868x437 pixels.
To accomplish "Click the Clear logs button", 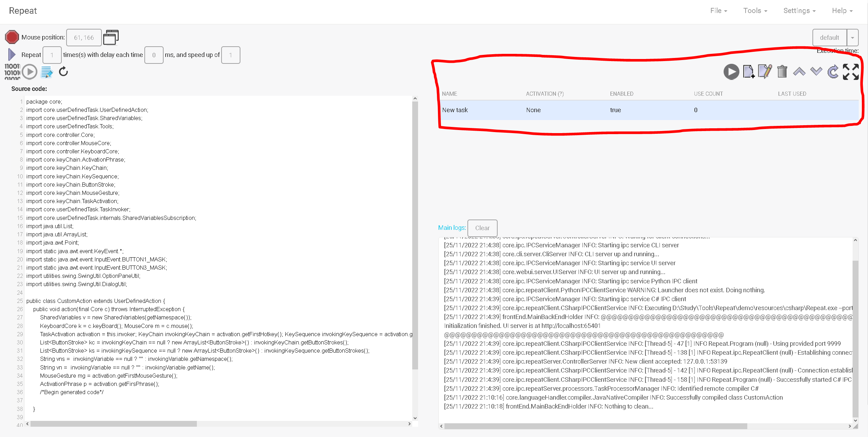I will click(482, 228).
